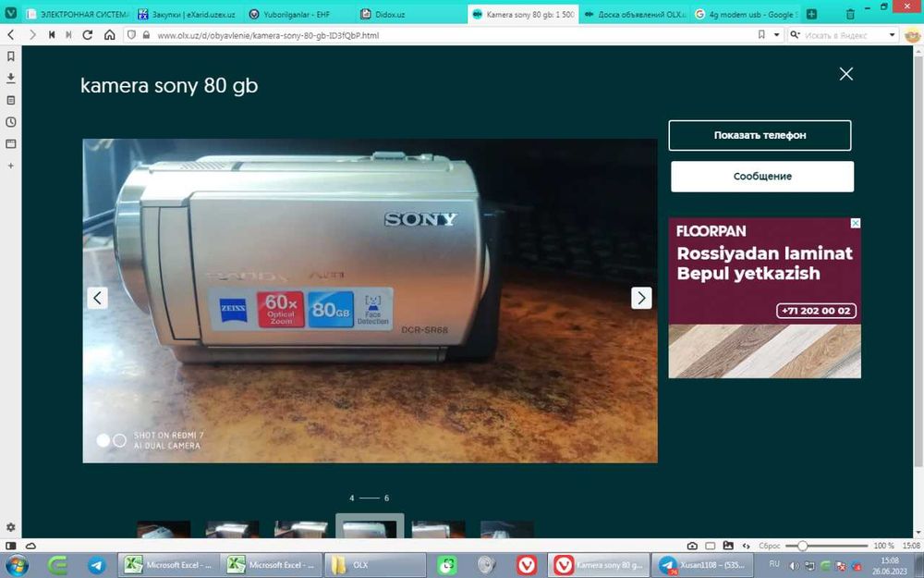924x578 pixels.
Task: Go back to the previous page
Action: (x=10, y=35)
